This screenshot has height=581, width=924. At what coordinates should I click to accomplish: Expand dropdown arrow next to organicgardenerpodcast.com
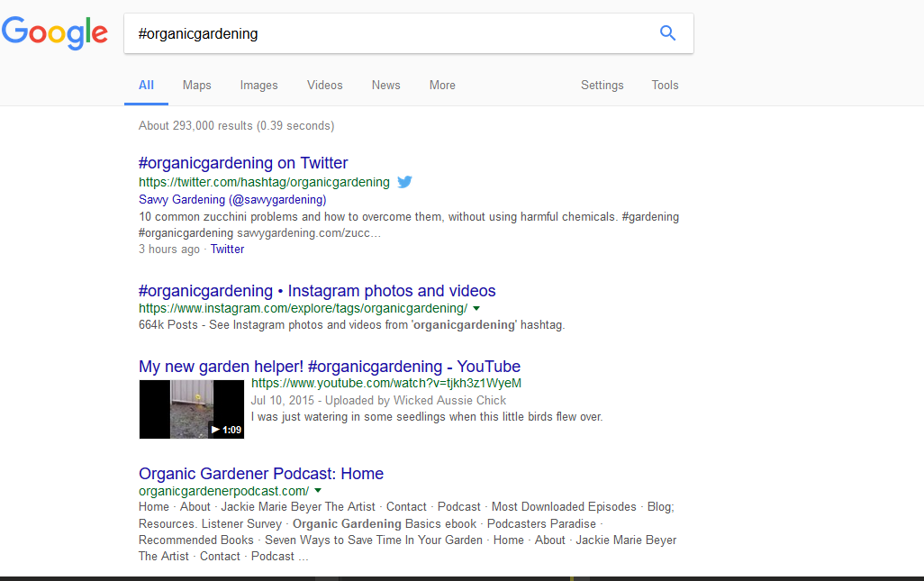pos(318,490)
